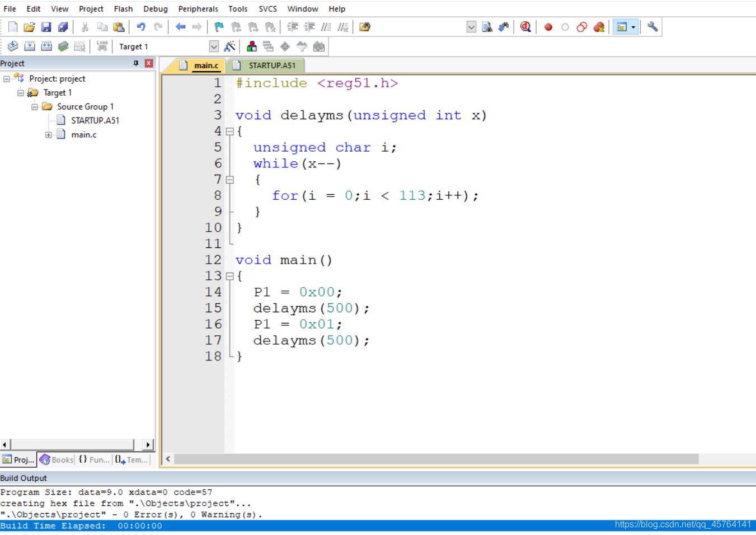This screenshot has width=756, height=535.
Task: Click the incremental find icon
Action: click(504, 27)
